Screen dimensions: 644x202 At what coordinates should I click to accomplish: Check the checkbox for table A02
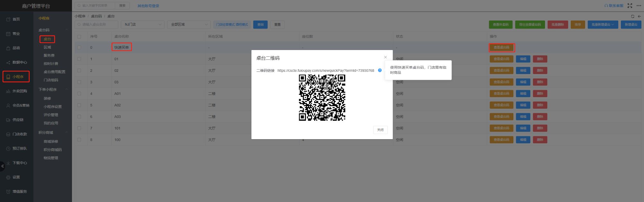click(x=79, y=105)
